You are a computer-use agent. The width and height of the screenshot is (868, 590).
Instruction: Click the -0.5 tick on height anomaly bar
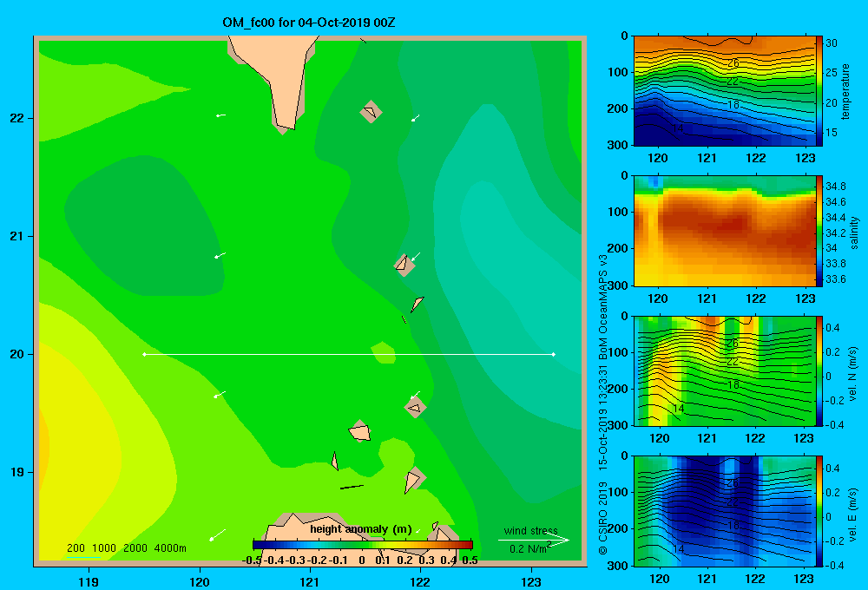pyautogui.click(x=252, y=560)
